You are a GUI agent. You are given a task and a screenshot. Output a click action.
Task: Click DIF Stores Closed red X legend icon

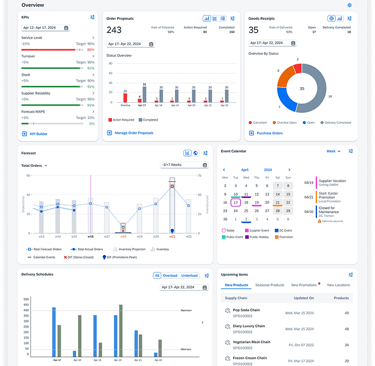(65, 257)
